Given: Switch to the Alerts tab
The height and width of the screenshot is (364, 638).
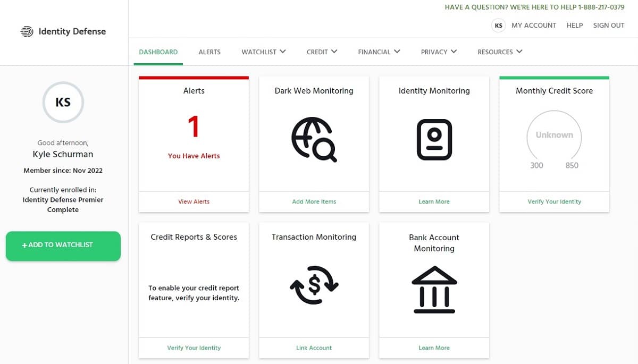Looking at the screenshot, I should pyautogui.click(x=209, y=52).
